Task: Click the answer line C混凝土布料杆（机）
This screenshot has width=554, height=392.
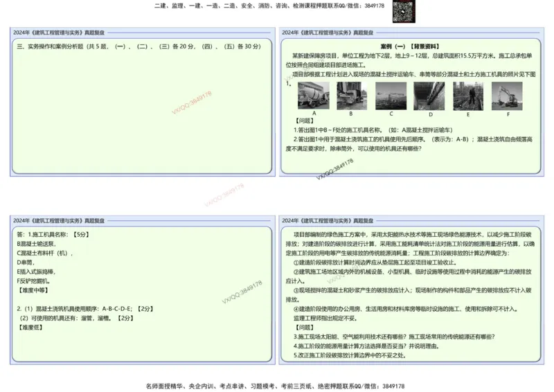Action: click(x=44, y=253)
